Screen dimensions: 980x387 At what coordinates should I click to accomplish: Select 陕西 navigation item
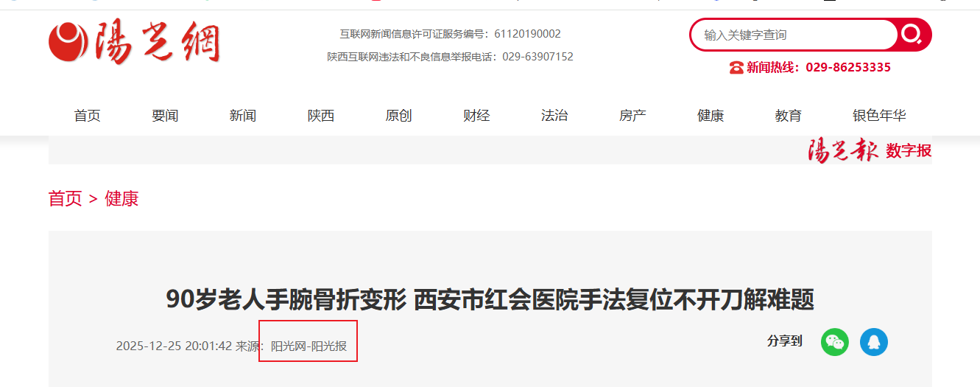321,116
